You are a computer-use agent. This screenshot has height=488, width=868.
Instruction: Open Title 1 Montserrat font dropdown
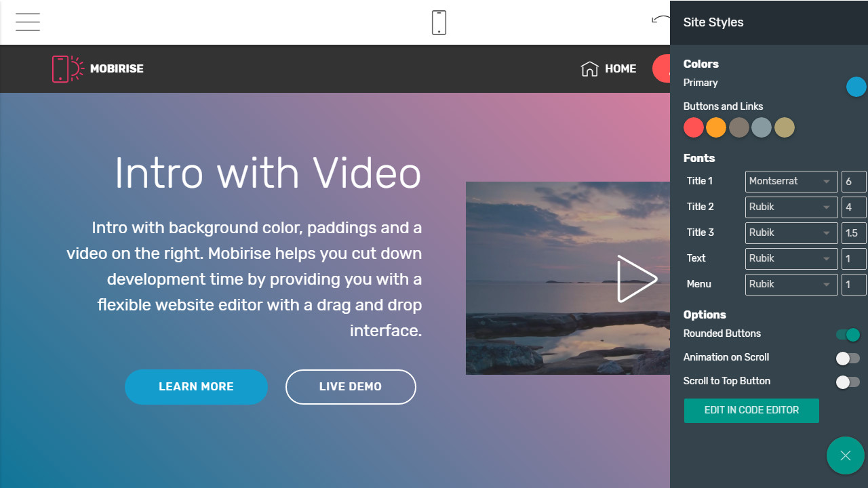791,182
